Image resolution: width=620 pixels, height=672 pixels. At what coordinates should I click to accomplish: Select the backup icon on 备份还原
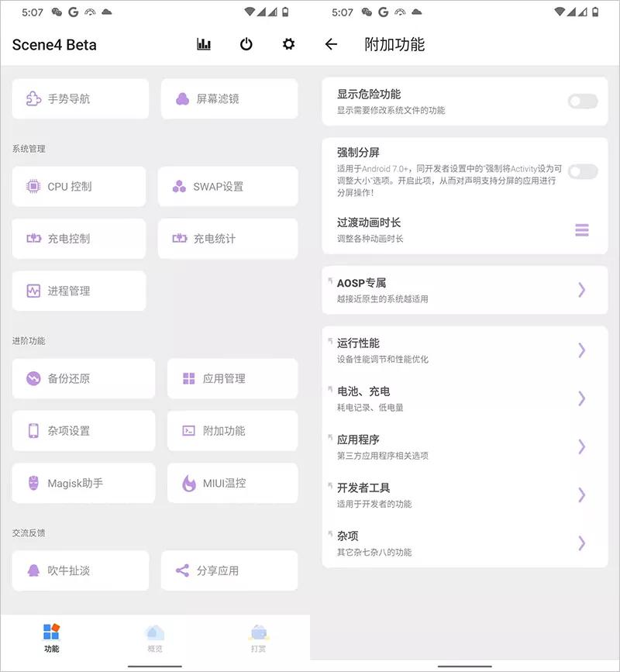33,379
